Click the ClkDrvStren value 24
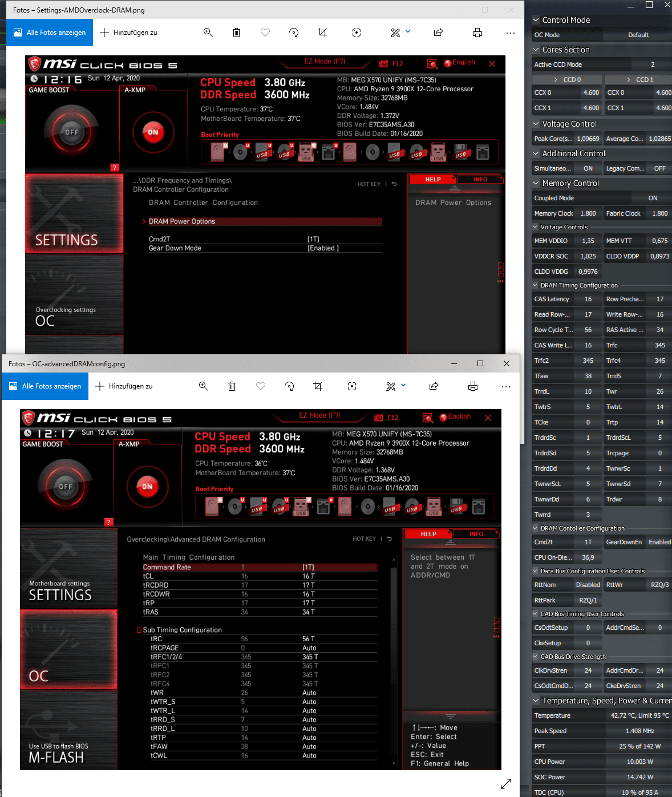This screenshot has width=672, height=797. (x=588, y=670)
